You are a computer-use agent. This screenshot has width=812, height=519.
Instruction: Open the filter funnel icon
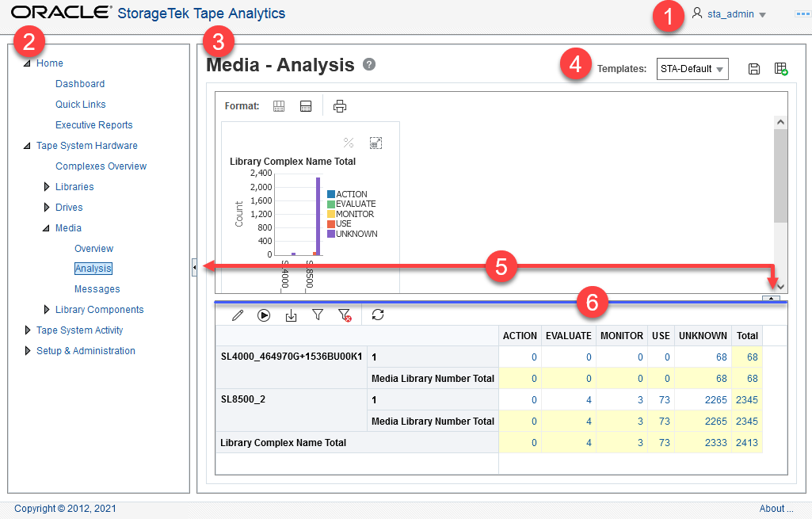[x=318, y=315]
